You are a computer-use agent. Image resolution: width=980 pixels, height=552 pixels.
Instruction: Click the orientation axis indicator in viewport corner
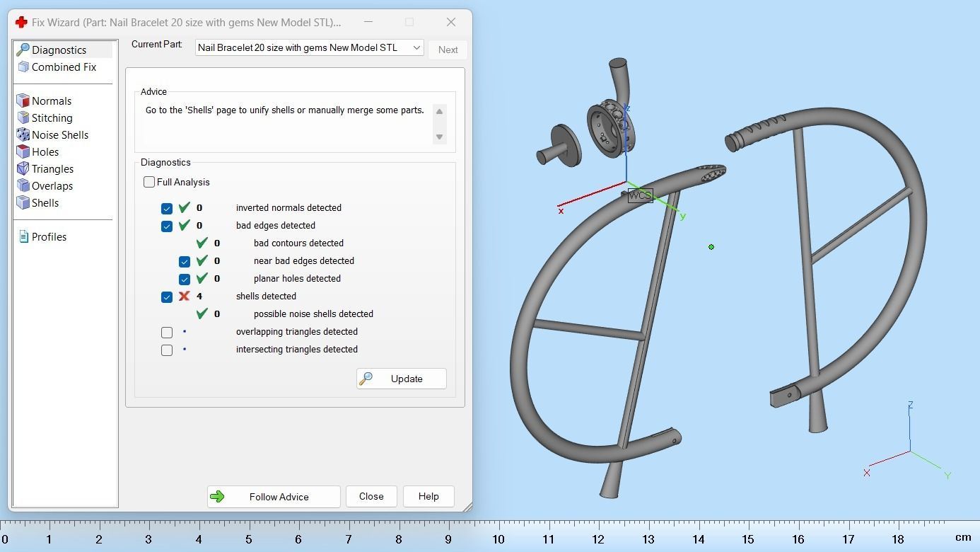(909, 441)
